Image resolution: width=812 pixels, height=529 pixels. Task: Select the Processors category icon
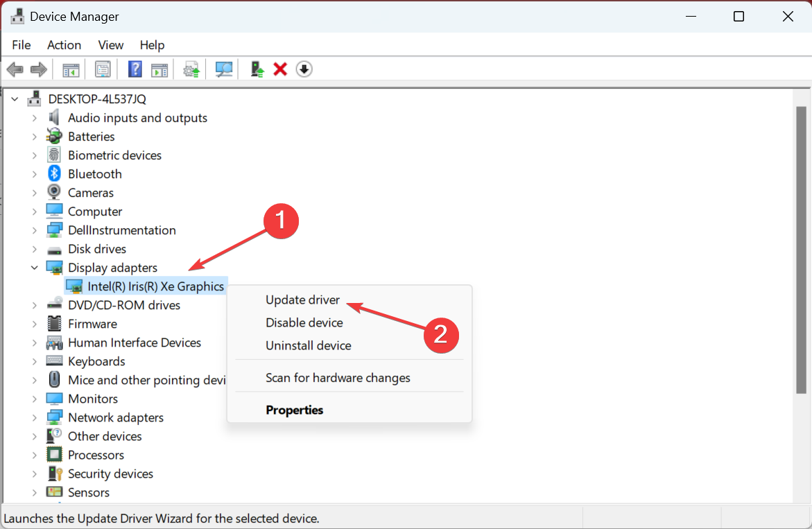point(54,455)
